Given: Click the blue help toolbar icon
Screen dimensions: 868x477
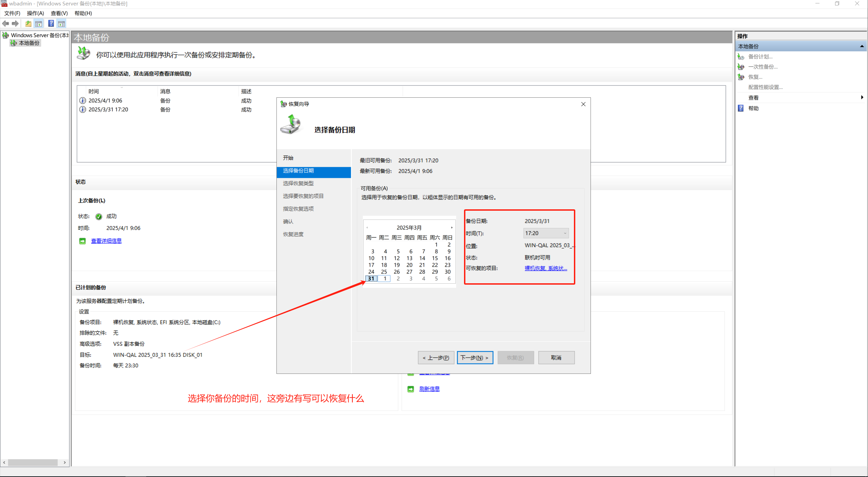Looking at the screenshot, I should coord(51,23).
